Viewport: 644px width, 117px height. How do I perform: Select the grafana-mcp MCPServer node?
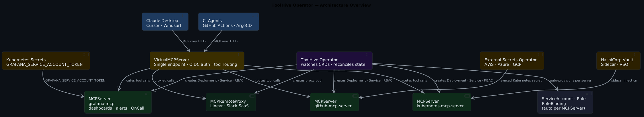click(118, 102)
